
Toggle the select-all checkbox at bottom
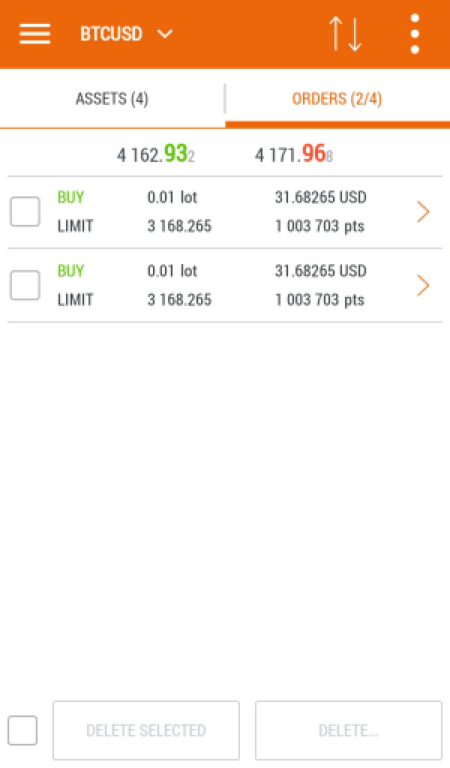(x=23, y=730)
